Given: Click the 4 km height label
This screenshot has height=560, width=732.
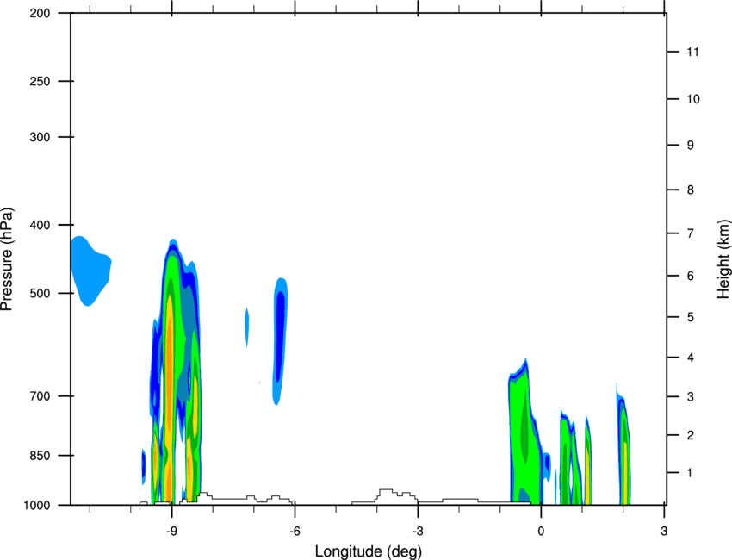Looking at the screenshot, I should 691,358.
